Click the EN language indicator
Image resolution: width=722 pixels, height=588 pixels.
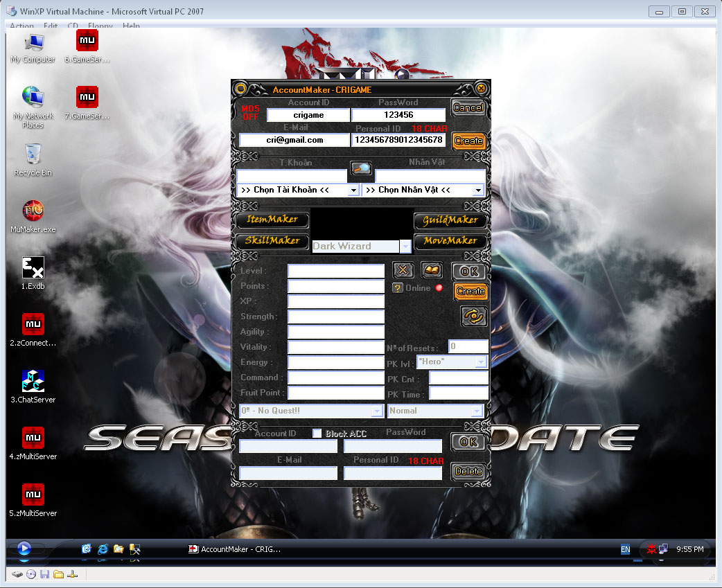click(625, 549)
